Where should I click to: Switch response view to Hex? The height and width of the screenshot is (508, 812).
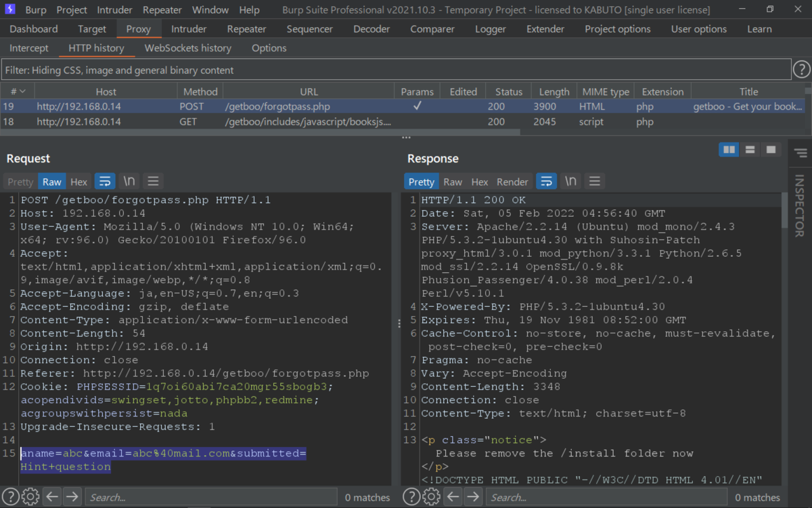coord(480,182)
